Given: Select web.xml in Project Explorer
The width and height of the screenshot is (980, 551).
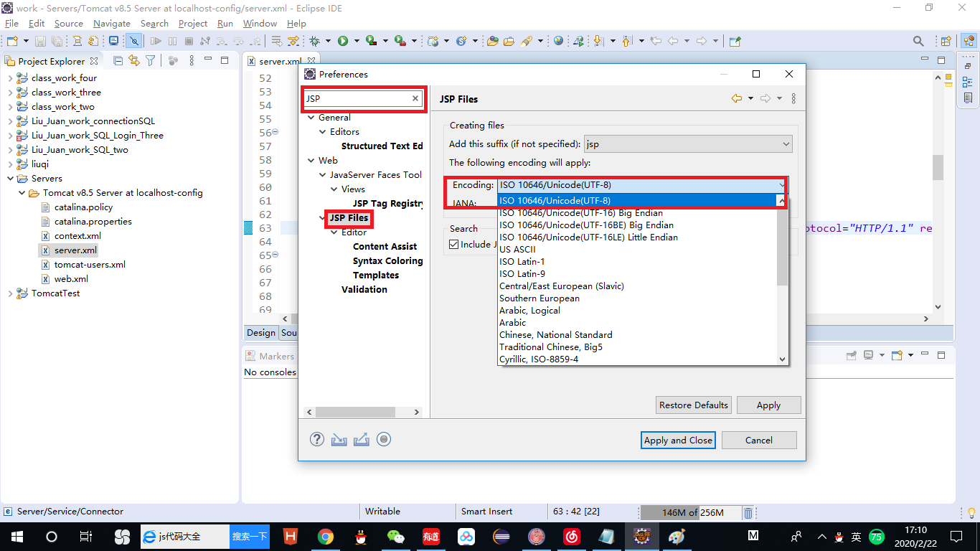Looking at the screenshot, I should 71,279.
